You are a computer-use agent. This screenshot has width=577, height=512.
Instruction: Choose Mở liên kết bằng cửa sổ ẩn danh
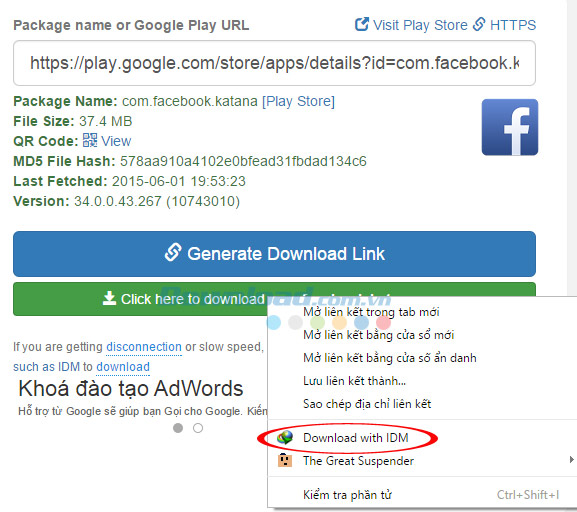(x=389, y=358)
